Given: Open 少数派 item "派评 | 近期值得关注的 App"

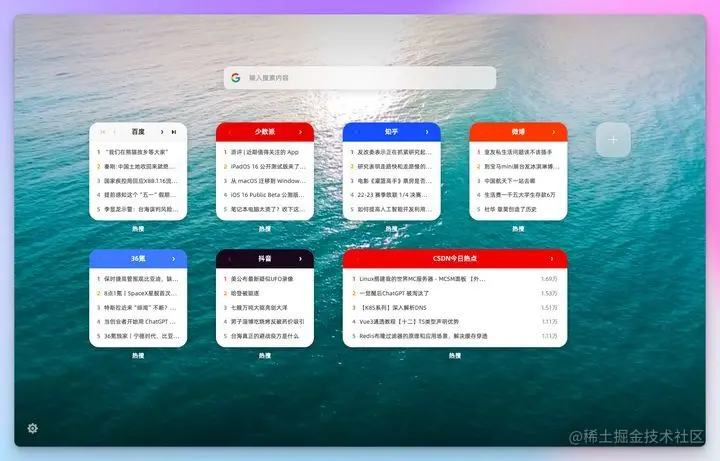Looking at the screenshot, I should [x=264, y=152].
